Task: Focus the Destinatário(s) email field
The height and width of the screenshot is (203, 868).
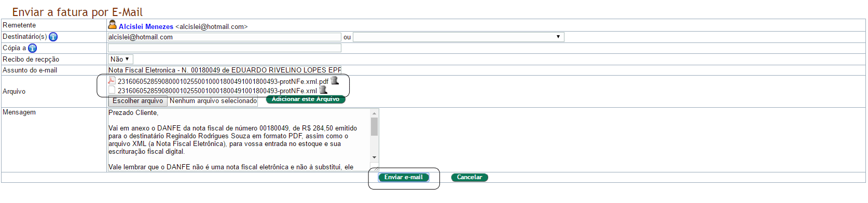Action: 224,37
